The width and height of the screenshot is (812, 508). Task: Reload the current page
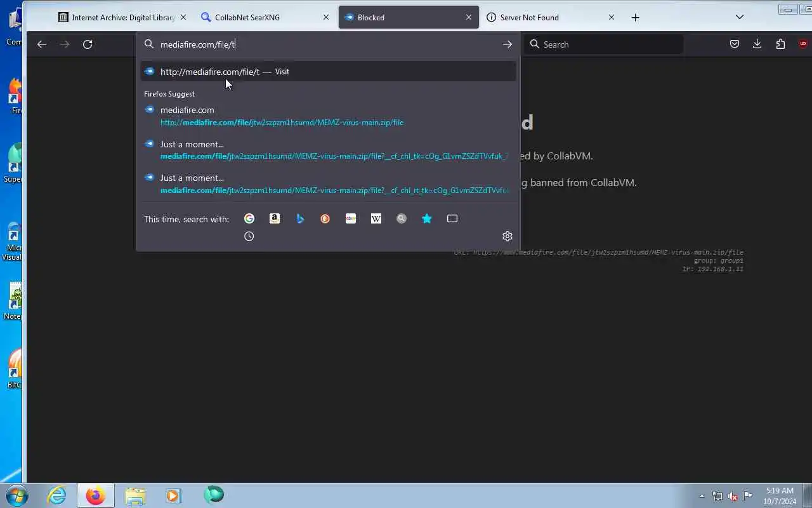tap(88, 44)
